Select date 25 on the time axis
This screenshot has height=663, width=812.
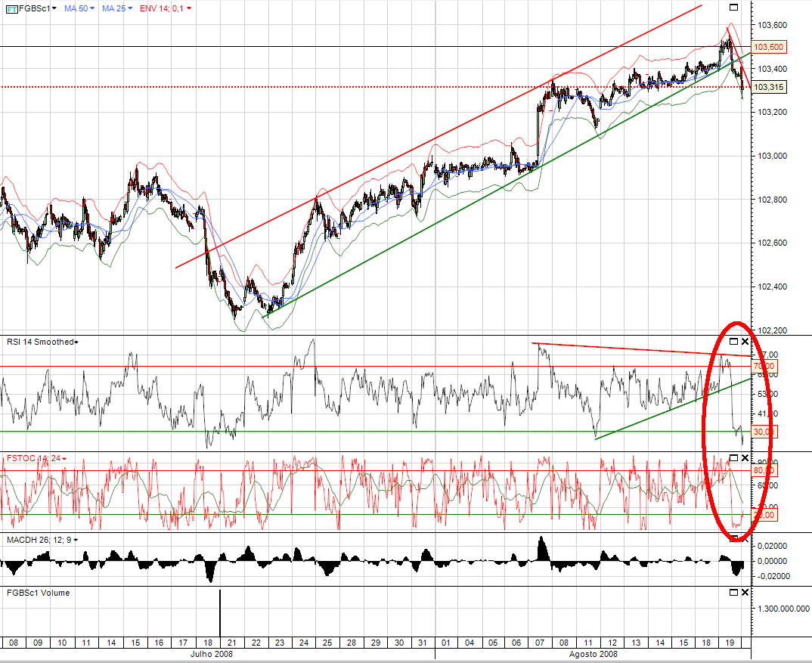[327, 643]
